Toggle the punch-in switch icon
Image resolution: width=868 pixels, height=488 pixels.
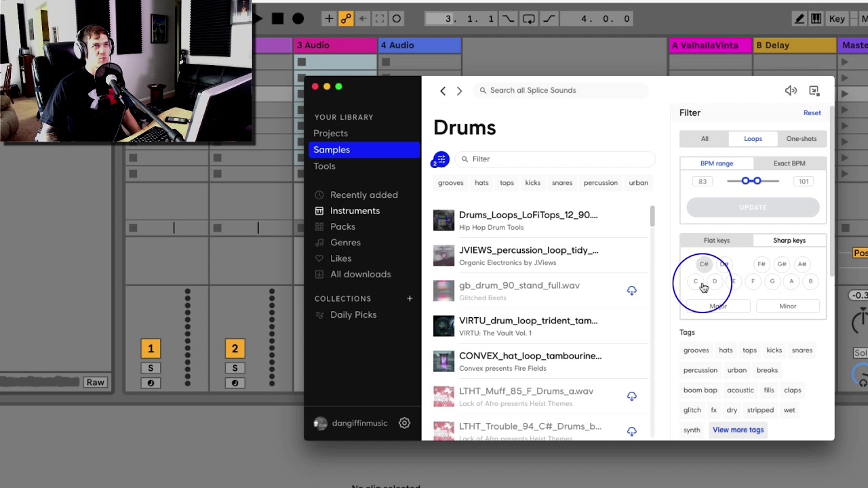[507, 18]
